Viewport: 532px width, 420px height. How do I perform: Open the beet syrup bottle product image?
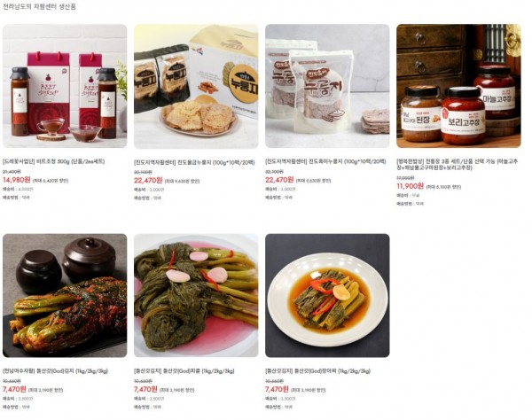point(65,86)
